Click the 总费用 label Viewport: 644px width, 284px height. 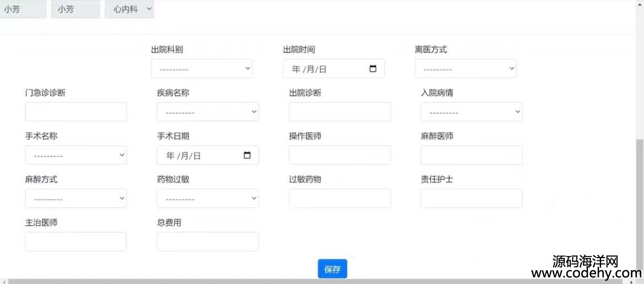pyautogui.click(x=169, y=222)
